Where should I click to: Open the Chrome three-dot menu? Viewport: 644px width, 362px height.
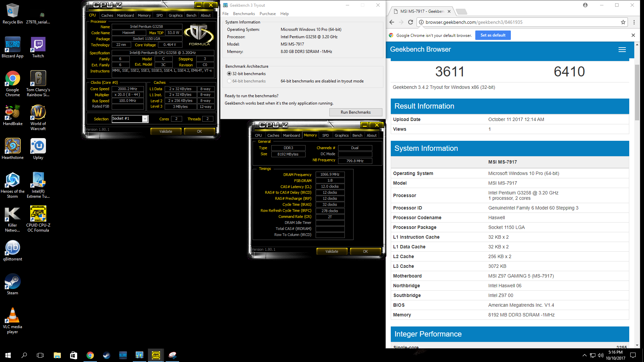click(634, 22)
